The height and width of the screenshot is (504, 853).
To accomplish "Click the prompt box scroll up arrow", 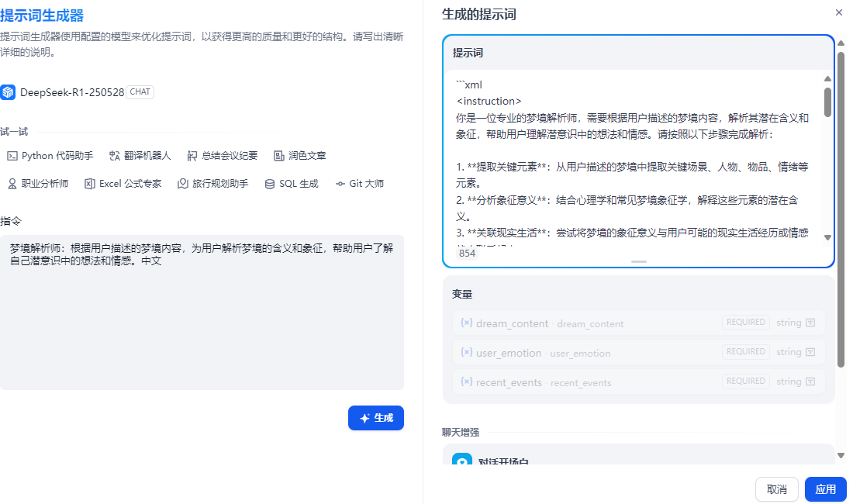I will click(827, 79).
